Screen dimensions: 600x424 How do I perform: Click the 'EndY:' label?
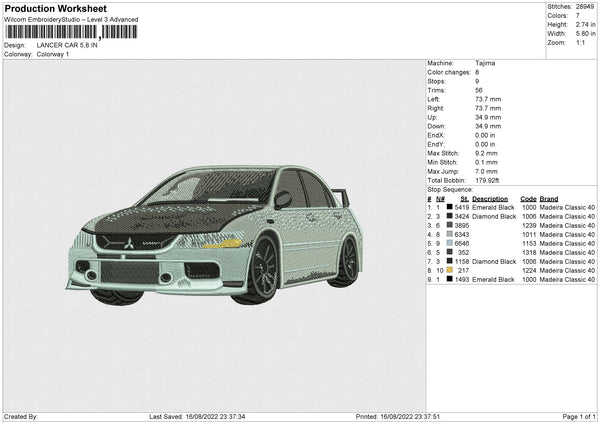(436, 144)
